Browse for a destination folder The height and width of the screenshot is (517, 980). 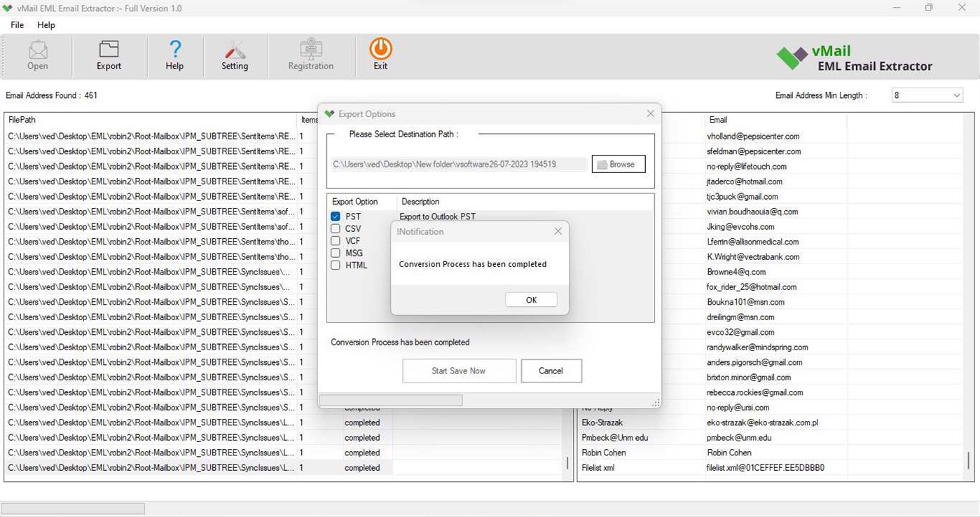[617, 163]
